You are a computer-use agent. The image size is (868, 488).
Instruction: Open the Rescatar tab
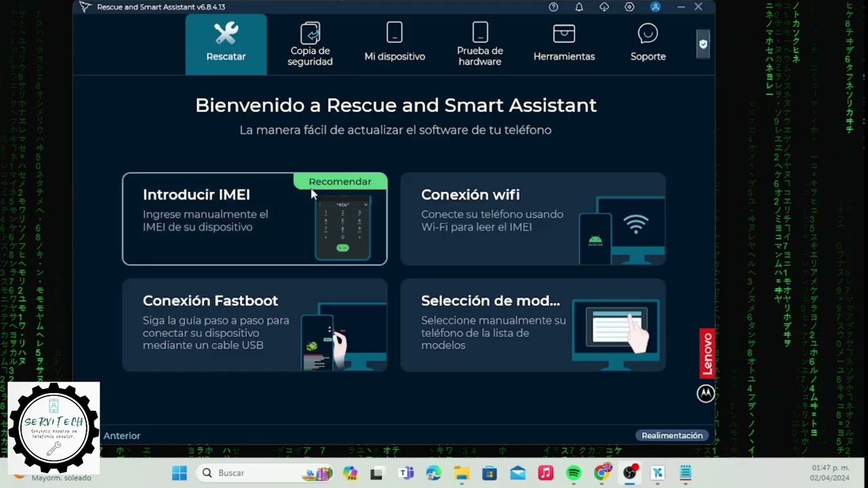[x=226, y=44]
